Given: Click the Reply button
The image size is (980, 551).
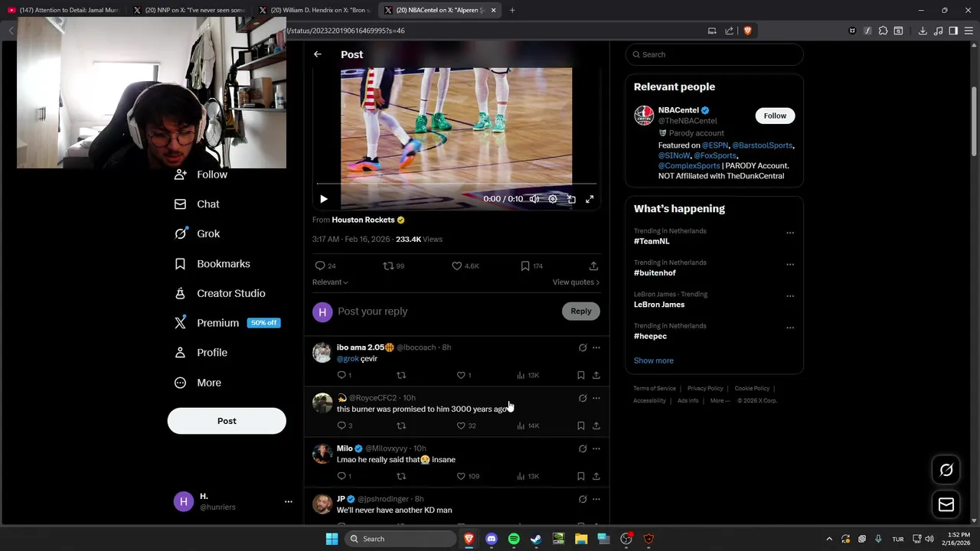Looking at the screenshot, I should coord(581,311).
